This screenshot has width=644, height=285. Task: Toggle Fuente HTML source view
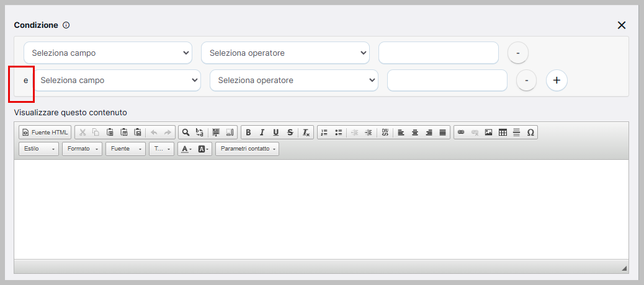point(45,133)
